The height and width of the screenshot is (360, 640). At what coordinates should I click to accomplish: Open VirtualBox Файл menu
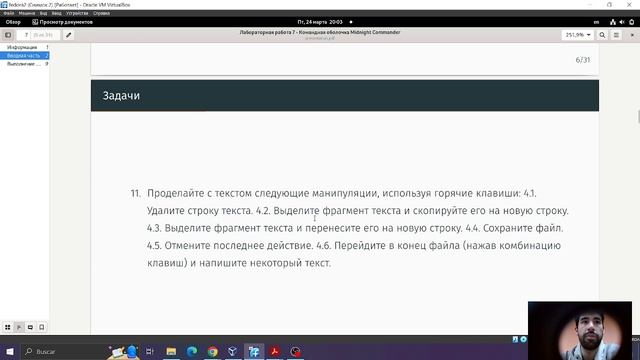(x=9, y=13)
